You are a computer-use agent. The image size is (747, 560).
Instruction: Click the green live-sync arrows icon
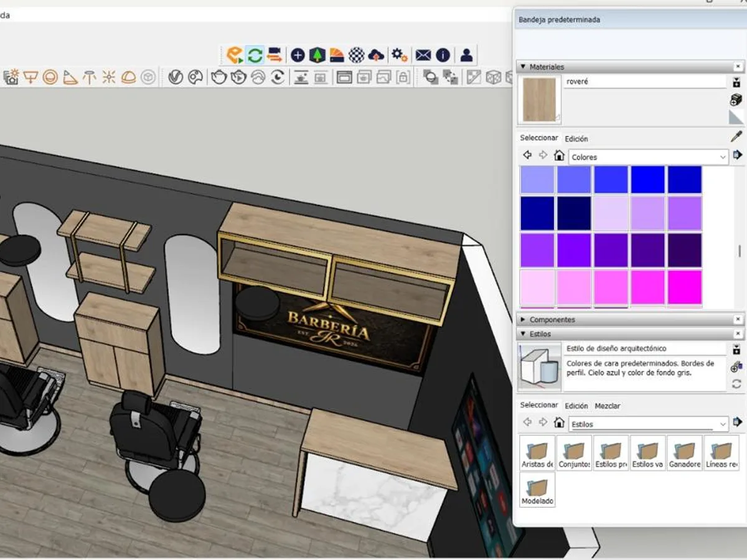[255, 55]
